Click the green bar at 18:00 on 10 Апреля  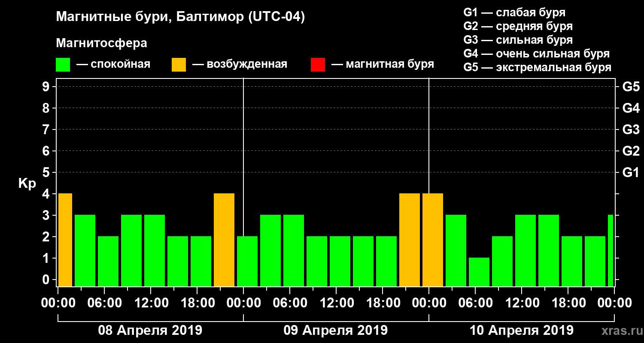[572, 261]
